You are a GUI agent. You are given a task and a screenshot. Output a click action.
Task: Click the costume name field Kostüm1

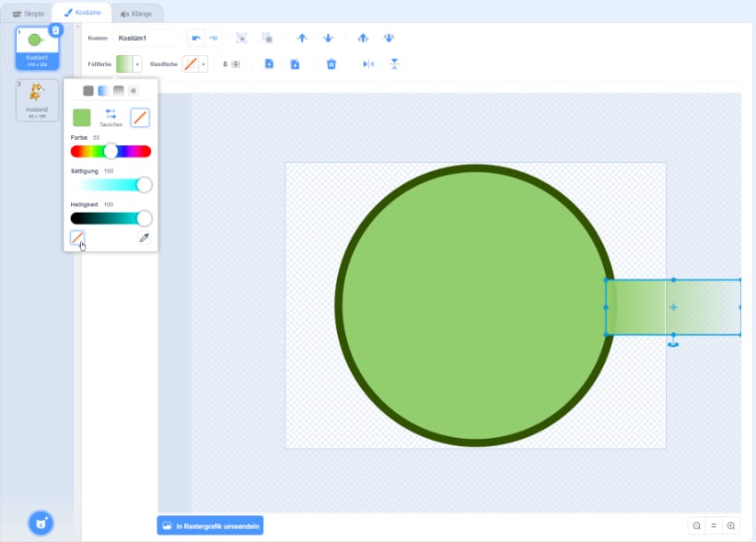(x=146, y=38)
